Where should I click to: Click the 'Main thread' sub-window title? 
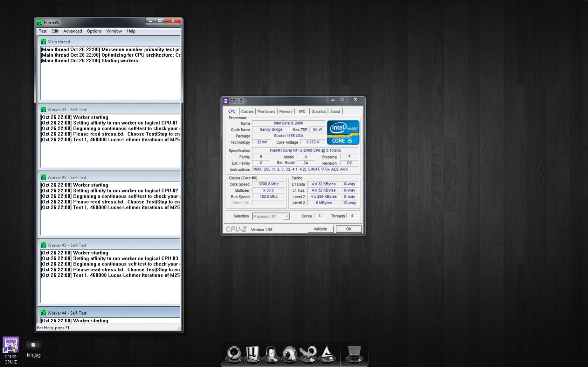coord(59,42)
